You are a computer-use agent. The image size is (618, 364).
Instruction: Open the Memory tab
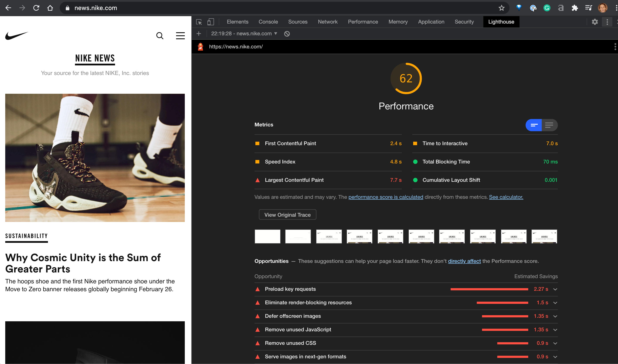(398, 22)
